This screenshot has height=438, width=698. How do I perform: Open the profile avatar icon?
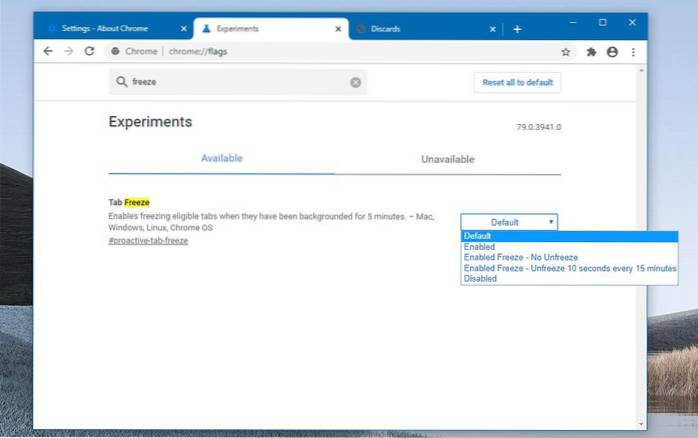(x=611, y=51)
